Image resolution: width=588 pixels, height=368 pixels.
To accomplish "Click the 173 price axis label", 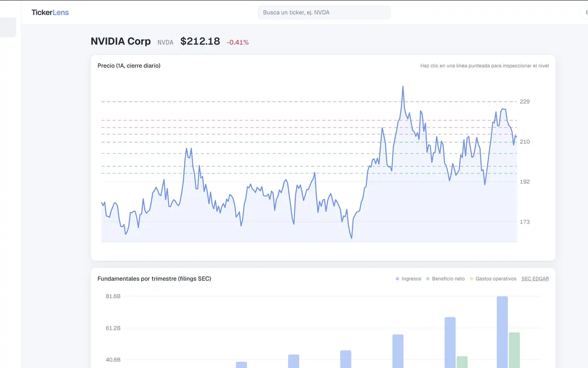I will click(525, 222).
